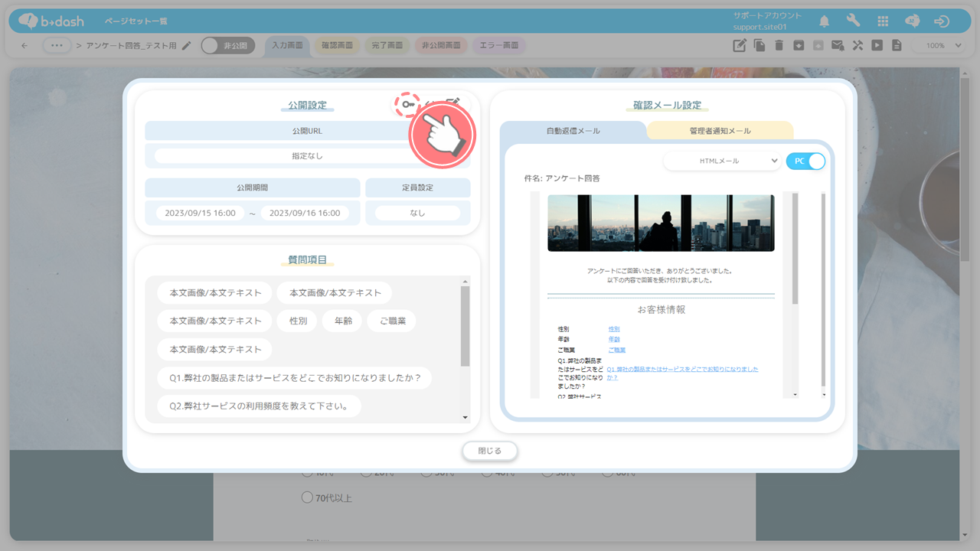Click 本文画像/本文テキスト chip beside 性別
The image size is (980, 551).
coord(215,321)
